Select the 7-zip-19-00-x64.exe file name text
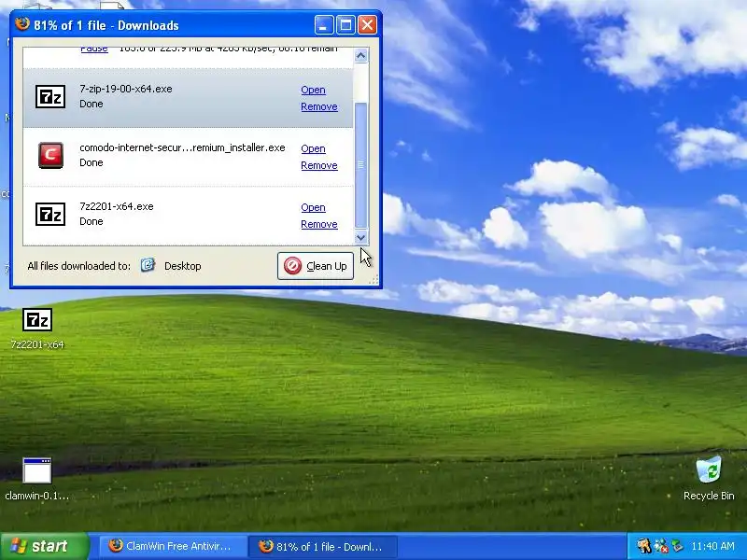The image size is (747, 560). [x=126, y=89]
